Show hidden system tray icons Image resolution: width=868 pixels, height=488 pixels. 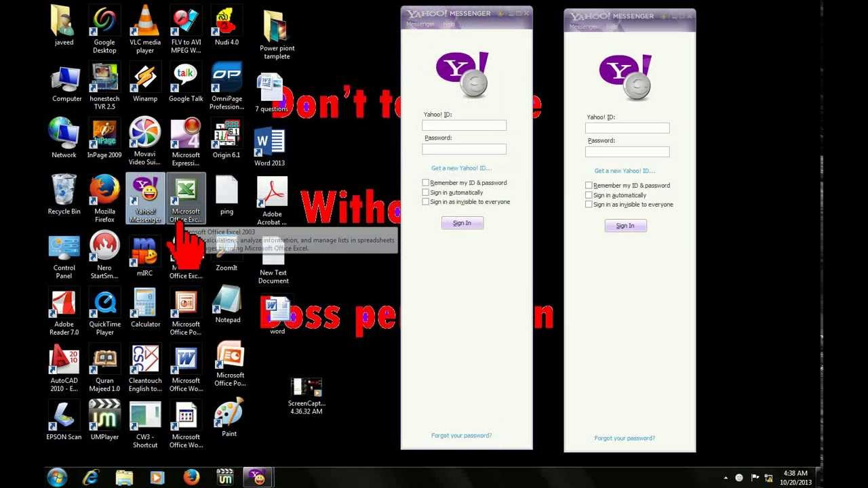pyautogui.click(x=726, y=478)
